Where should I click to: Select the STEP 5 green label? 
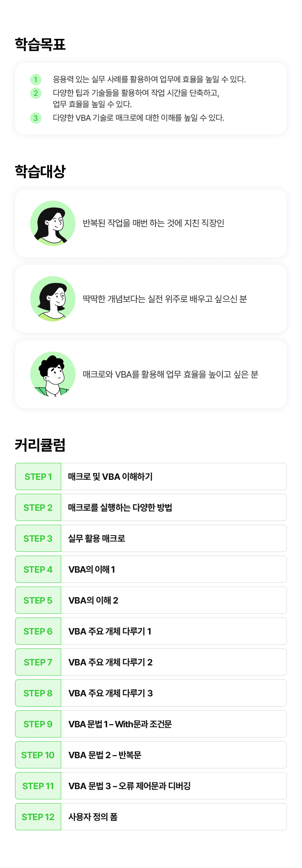(x=38, y=601)
